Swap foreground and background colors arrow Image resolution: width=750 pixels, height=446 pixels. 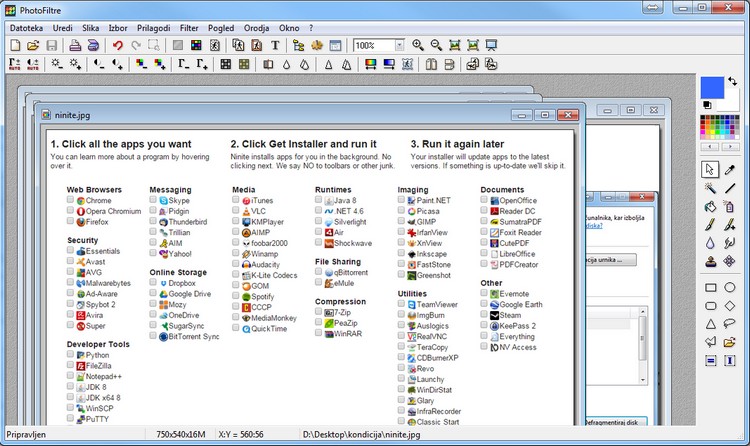732,81
